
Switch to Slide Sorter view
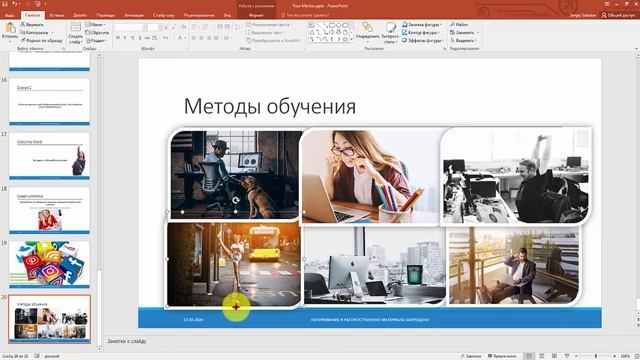coord(542,356)
